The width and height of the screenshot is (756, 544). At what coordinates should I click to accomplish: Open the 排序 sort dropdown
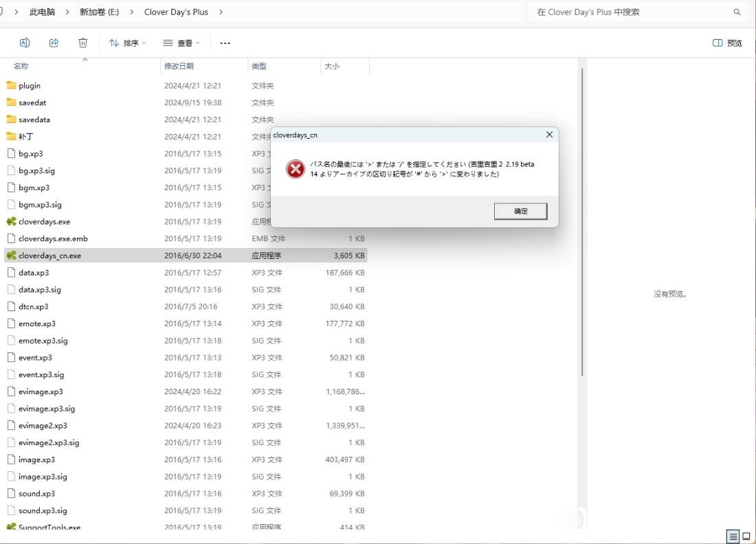click(x=127, y=43)
